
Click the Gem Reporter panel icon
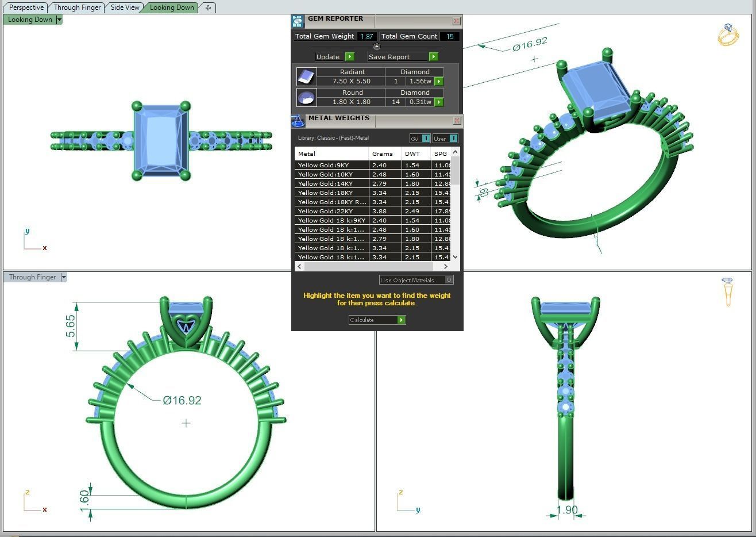(298, 21)
